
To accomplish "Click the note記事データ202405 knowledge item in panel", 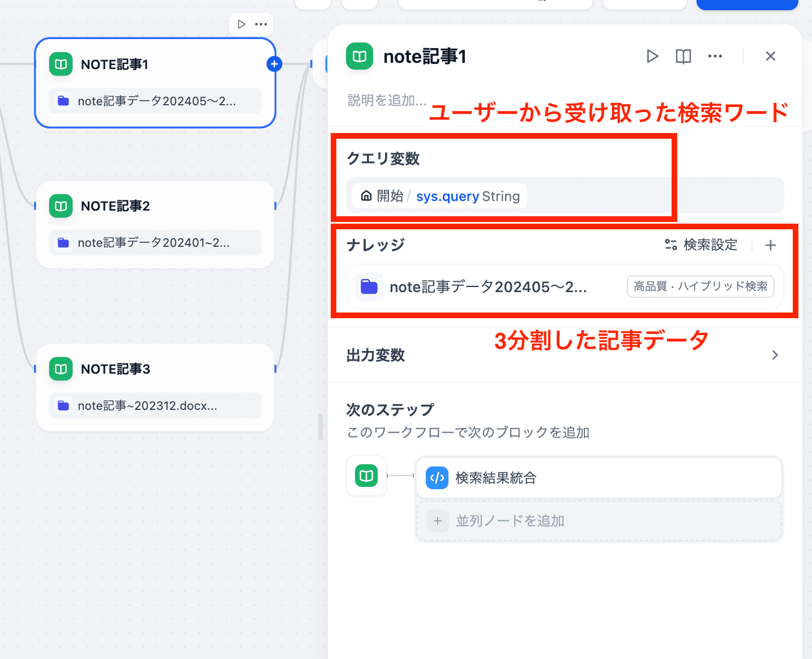I will pos(487,287).
